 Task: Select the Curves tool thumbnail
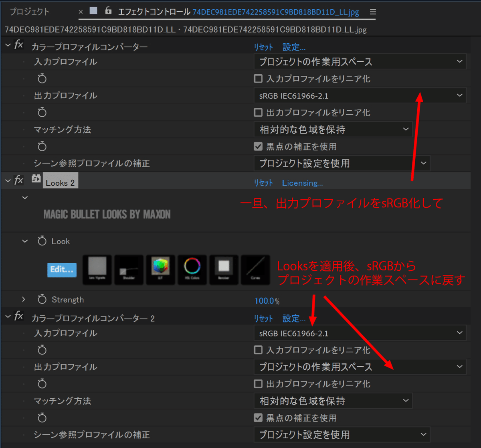[255, 270]
